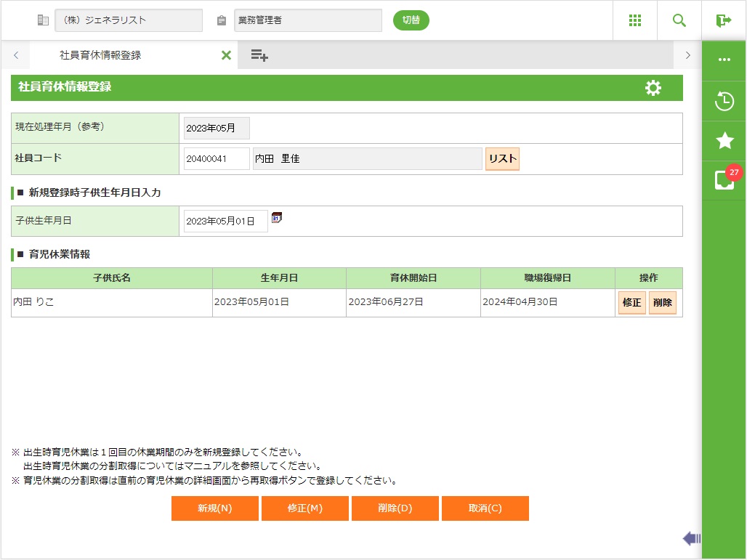Click the logout icon in top right

pos(724,20)
